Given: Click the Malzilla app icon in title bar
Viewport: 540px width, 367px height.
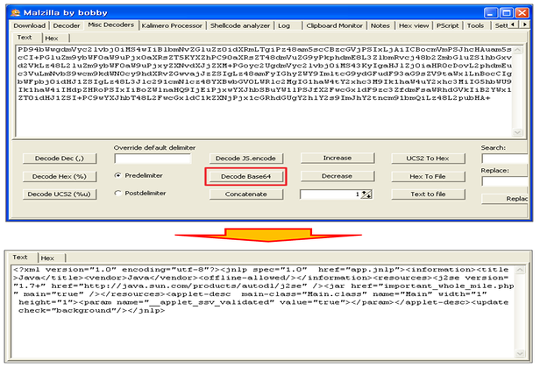Looking at the screenshot, I should pos(15,13).
